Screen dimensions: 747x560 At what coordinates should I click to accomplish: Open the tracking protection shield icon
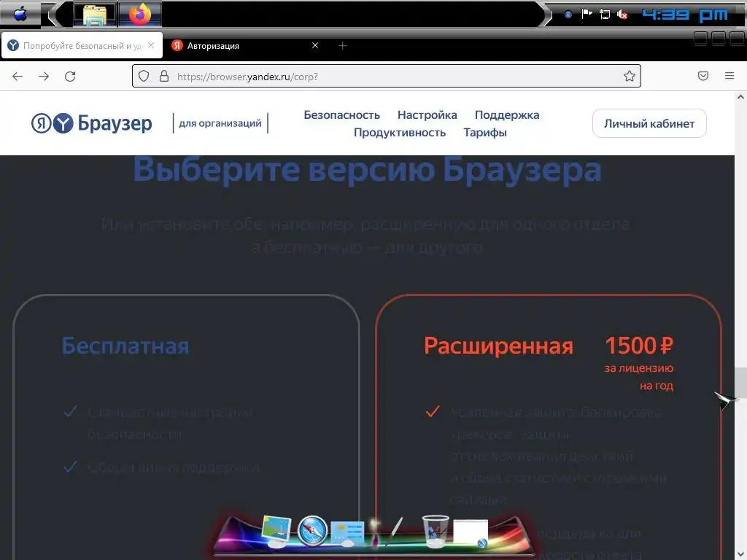[x=144, y=76]
